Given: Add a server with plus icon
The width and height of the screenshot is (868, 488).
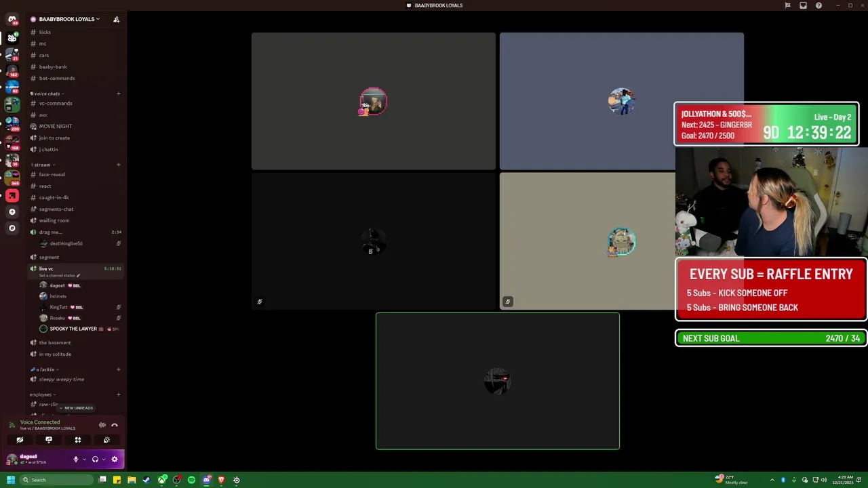Looking at the screenshot, I should (12, 212).
